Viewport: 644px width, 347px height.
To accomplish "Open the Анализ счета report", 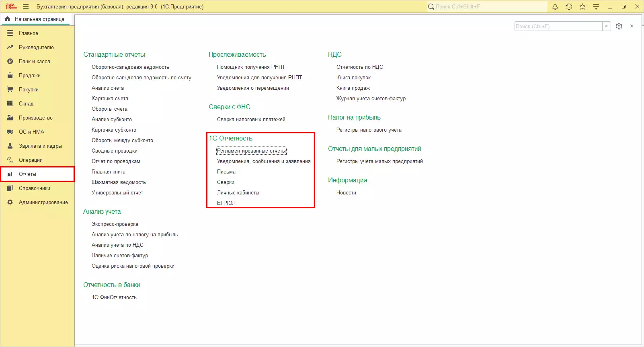I will (108, 88).
